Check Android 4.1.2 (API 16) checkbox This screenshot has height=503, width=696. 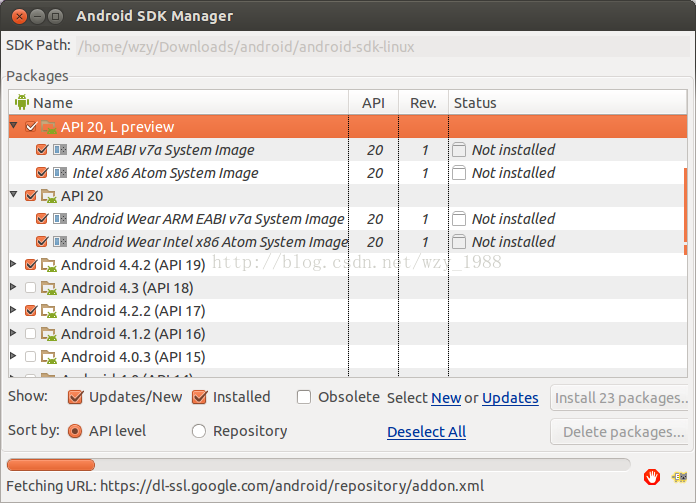tap(31, 333)
